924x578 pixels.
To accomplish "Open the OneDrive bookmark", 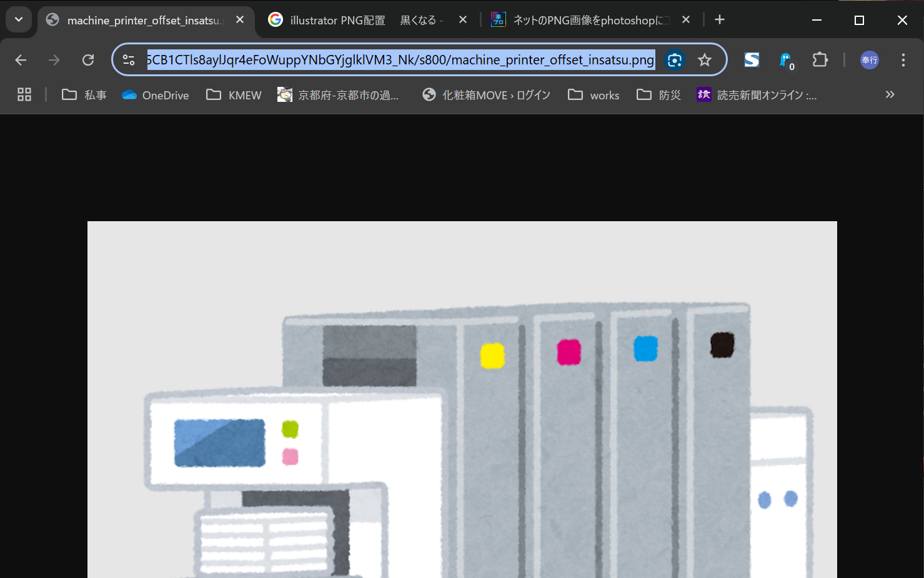I will pos(156,95).
